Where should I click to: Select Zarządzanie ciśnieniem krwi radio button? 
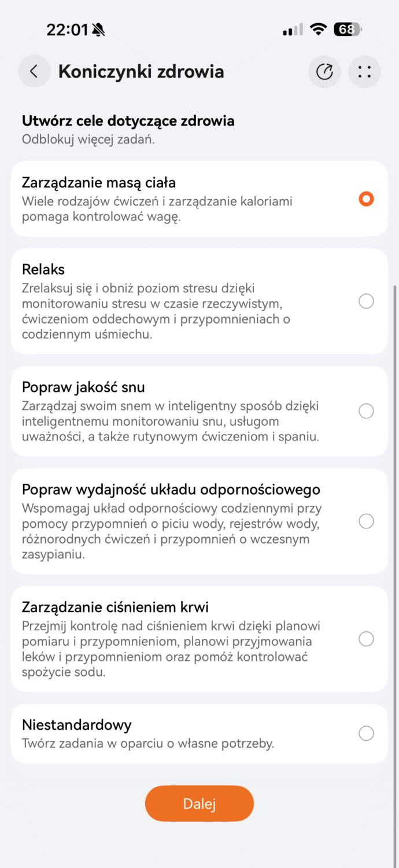(x=366, y=639)
